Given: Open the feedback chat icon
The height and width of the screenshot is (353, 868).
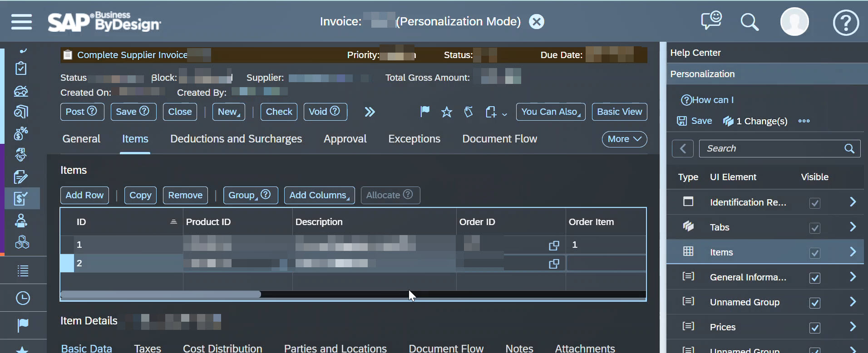Looking at the screenshot, I should pos(711,21).
